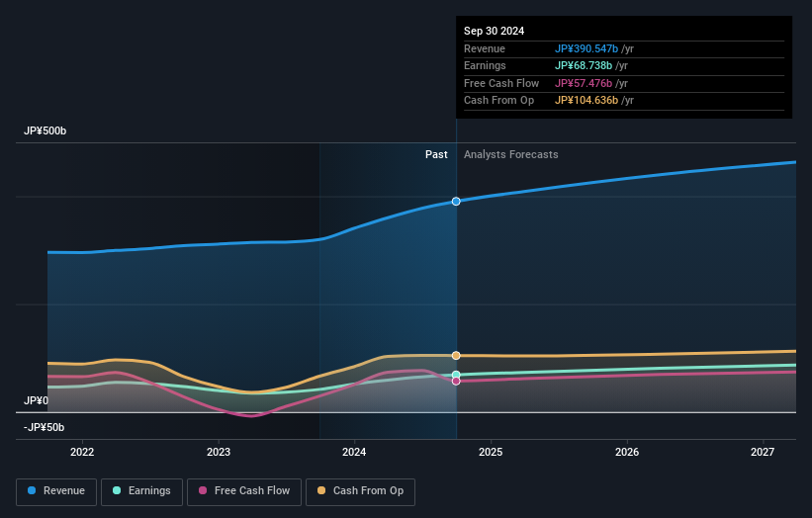Click the -JP¥50b y-axis label

click(x=45, y=427)
